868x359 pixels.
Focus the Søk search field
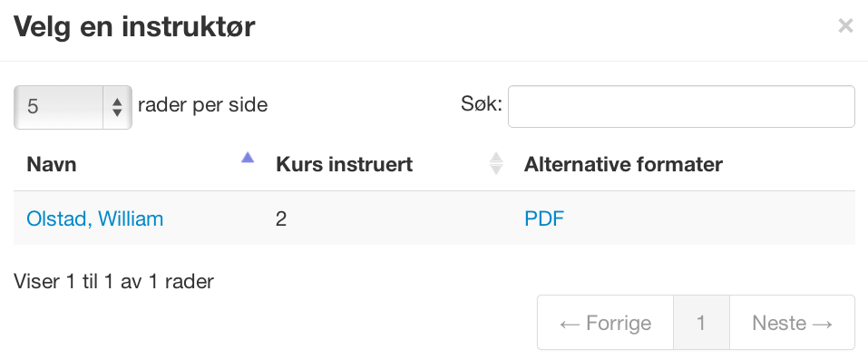[681, 106]
